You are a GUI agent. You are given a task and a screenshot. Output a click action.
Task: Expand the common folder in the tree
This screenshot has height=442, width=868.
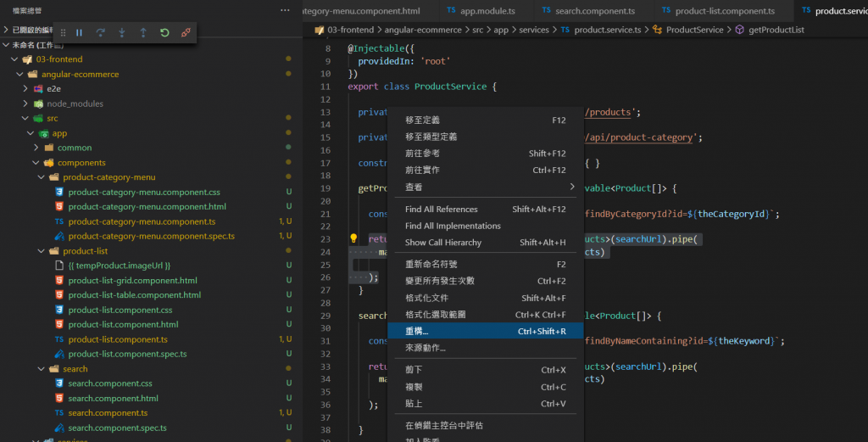tap(75, 148)
